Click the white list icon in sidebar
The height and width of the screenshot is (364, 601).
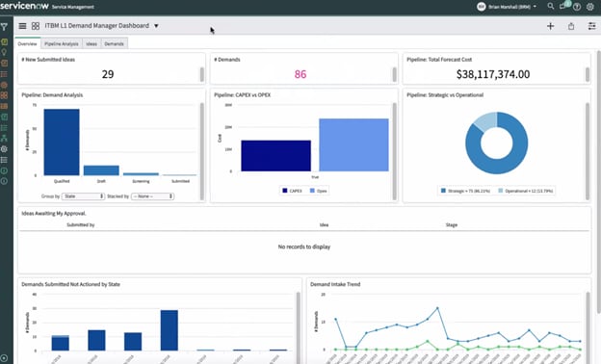pos(4,160)
